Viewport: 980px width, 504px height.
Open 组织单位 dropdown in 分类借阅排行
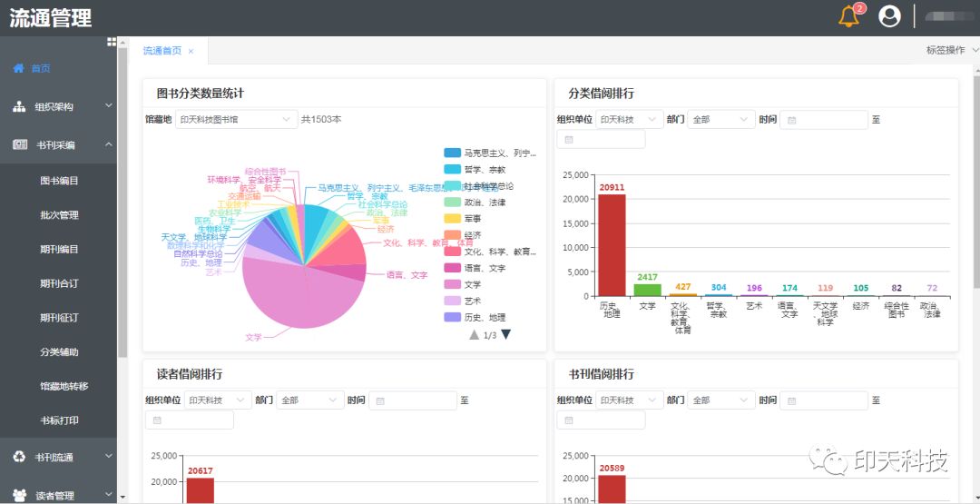(630, 120)
